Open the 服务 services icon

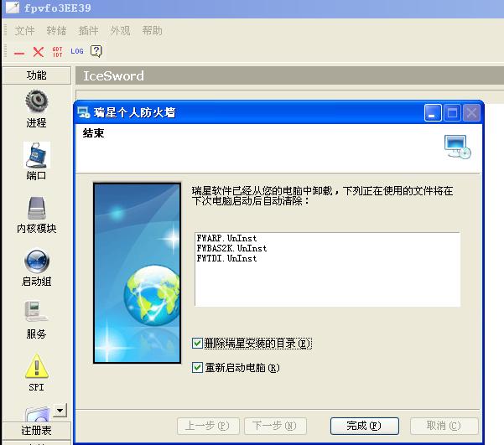tap(36, 311)
